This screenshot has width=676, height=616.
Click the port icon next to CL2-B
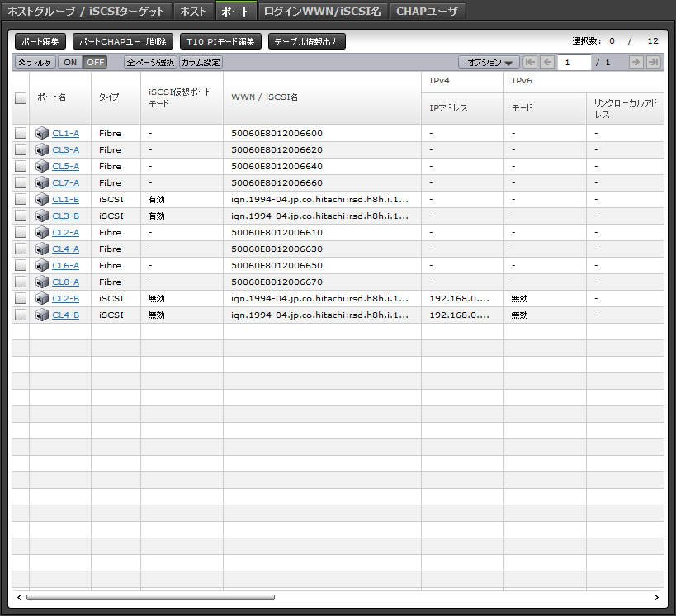(x=43, y=298)
